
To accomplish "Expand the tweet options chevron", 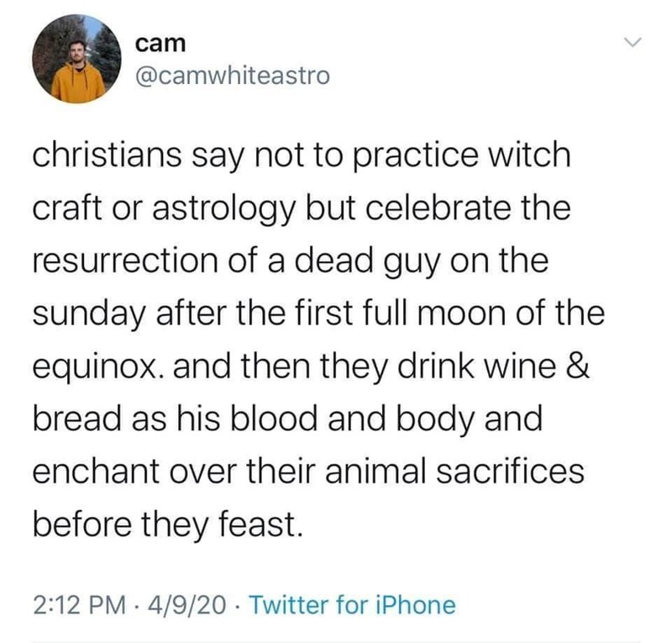I will click(x=633, y=42).
